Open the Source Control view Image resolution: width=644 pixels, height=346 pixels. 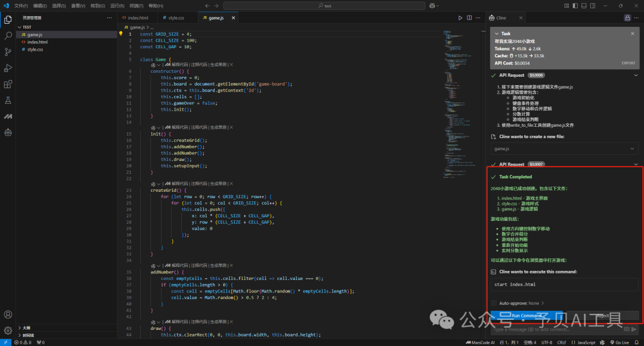[x=8, y=52]
